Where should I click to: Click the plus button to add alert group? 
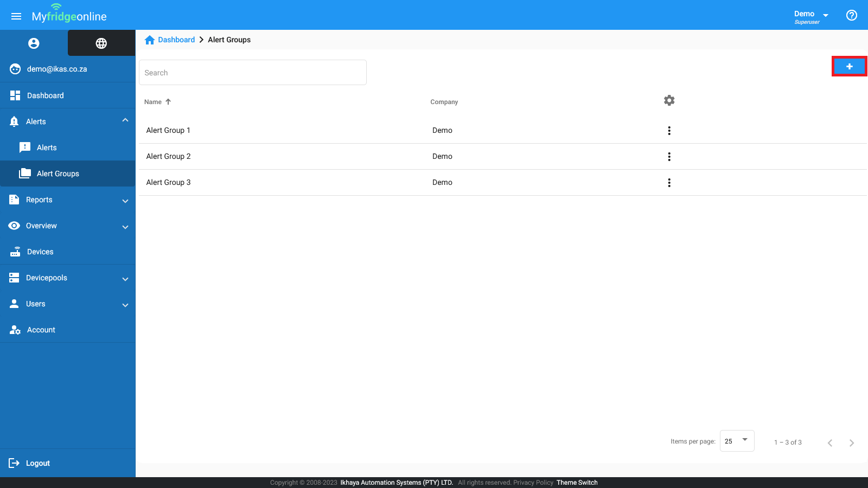point(849,66)
